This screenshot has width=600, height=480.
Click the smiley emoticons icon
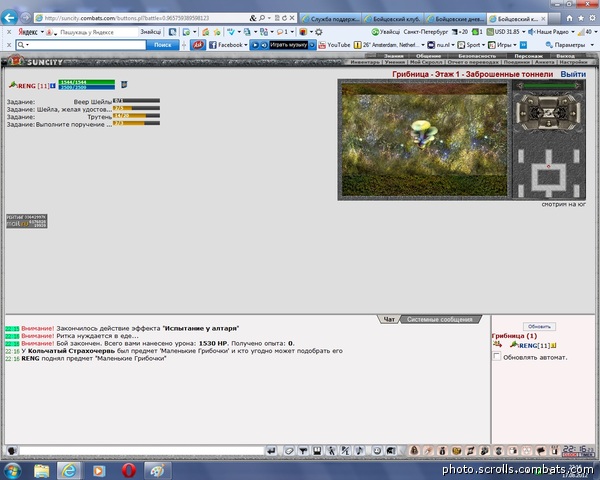(x=377, y=451)
